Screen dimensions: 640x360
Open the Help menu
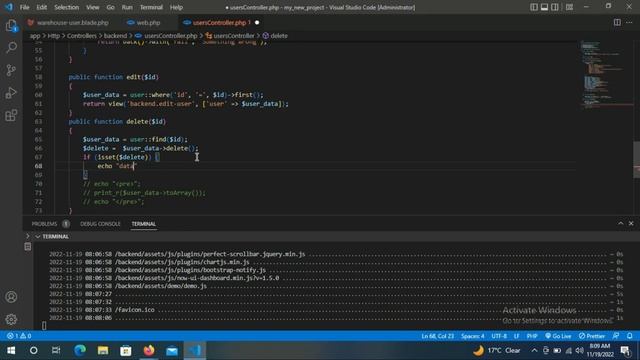coord(176,7)
